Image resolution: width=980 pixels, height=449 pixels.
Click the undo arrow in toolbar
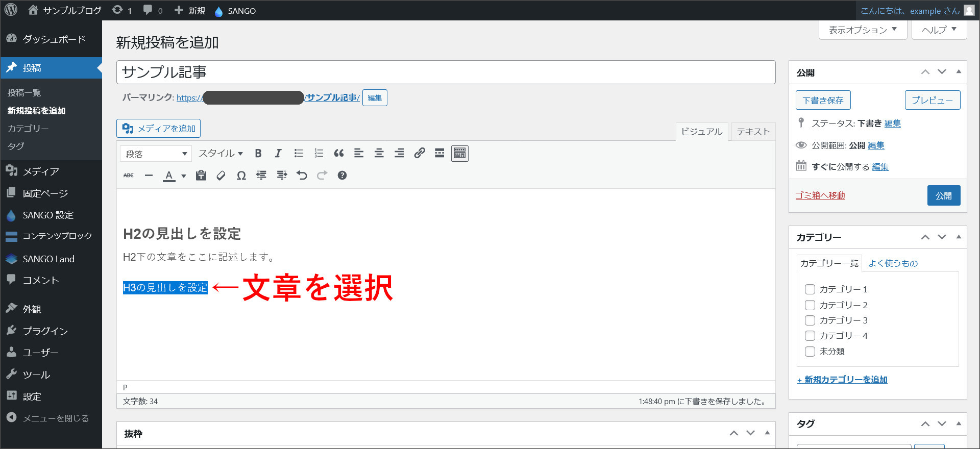(302, 176)
